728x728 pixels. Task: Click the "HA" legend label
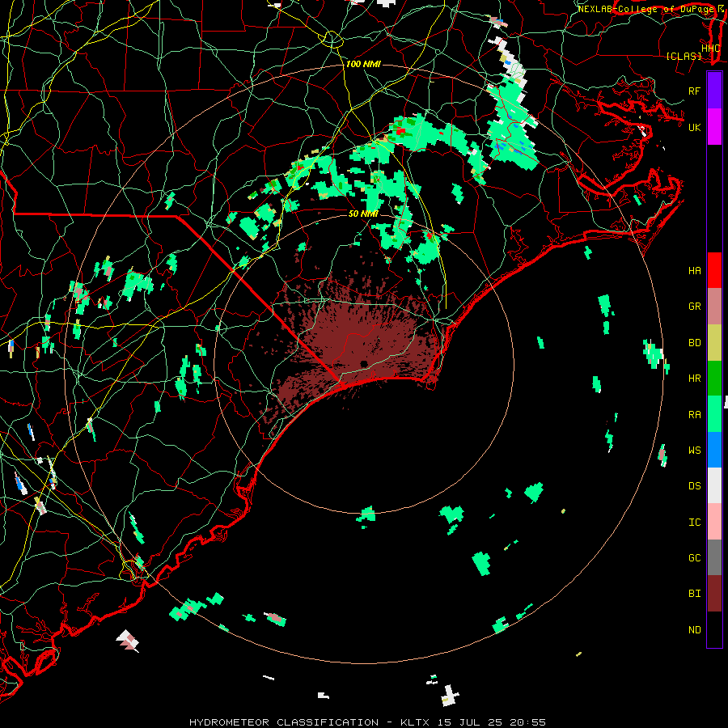695,271
